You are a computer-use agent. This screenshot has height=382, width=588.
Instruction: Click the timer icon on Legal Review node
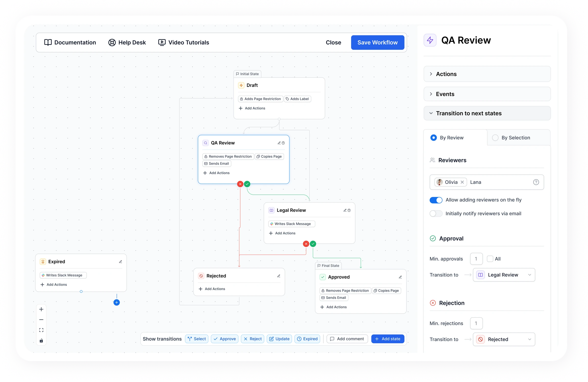pyautogui.click(x=349, y=210)
